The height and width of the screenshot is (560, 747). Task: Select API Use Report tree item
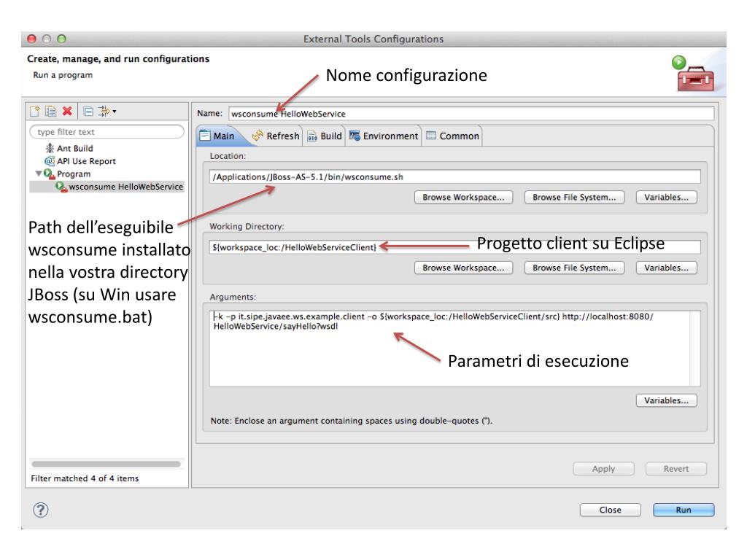pos(86,161)
